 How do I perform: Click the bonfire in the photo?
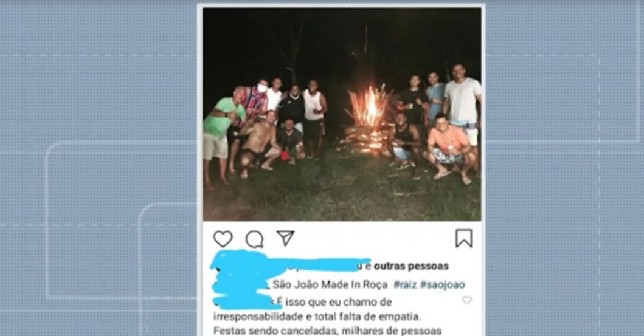[367, 120]
